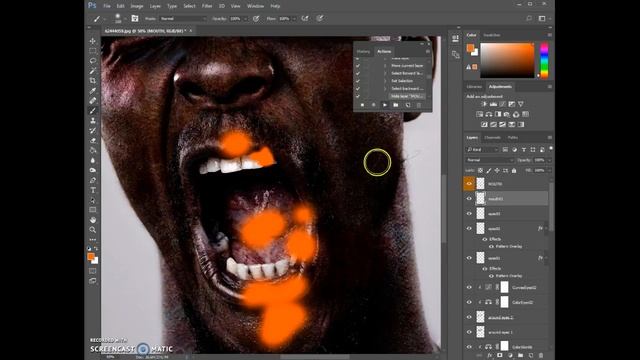Delete action trash icon in Actions panel
640x360 pixels.
click(418, 105)
